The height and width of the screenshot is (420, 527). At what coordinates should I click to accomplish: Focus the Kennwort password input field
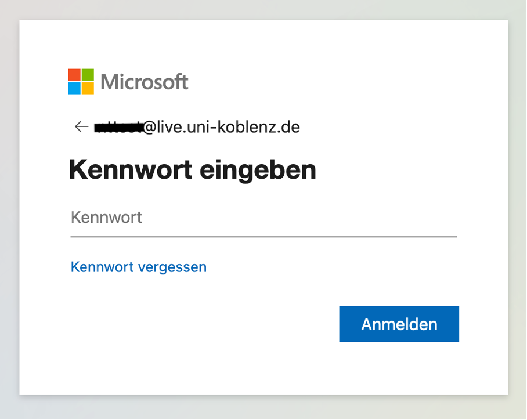tap(263, 218)
